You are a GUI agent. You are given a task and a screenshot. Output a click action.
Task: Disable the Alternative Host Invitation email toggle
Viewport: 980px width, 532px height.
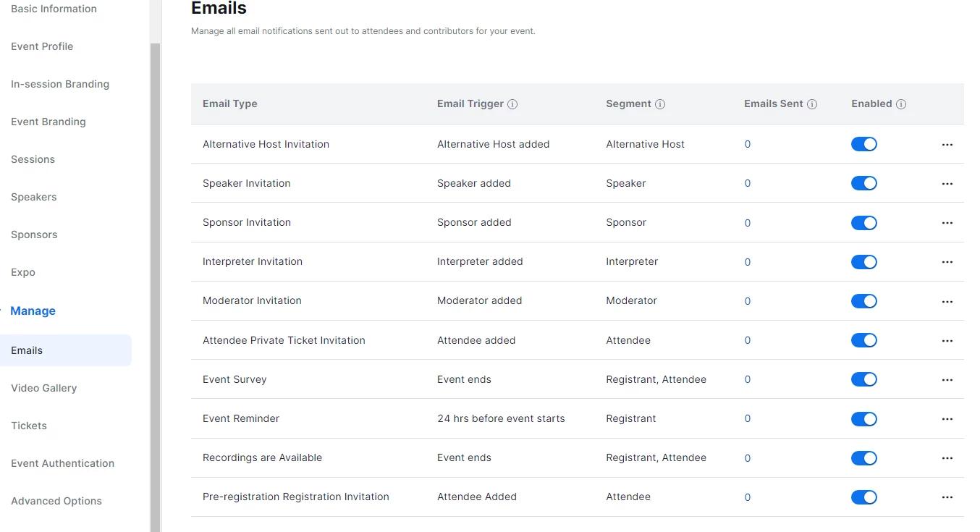(x=864, y=144)
